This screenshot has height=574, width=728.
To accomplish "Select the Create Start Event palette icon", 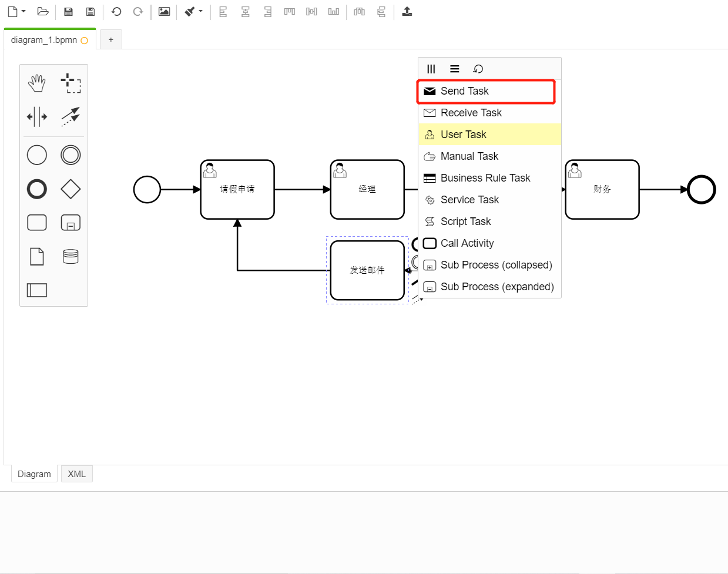I will tap(36, 155).
